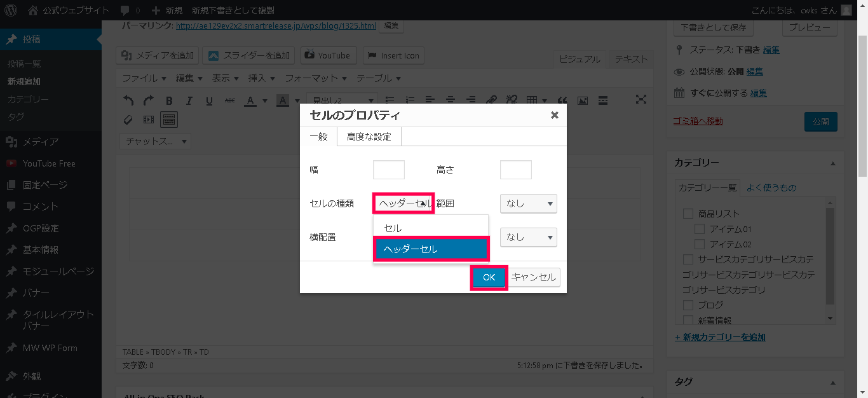Click the insert link chain icon

click(x=491, y=100)
